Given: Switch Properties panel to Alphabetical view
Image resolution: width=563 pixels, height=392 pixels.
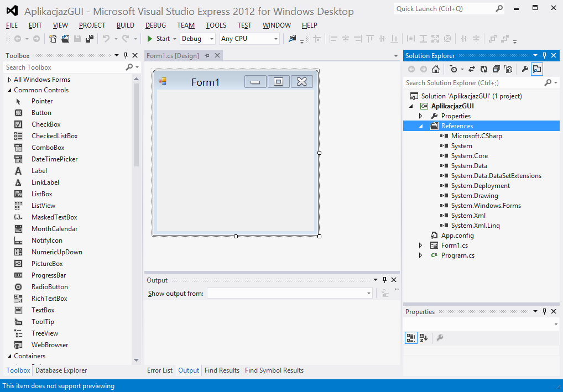Looking at the screenshot, I should tap(424, 338).
